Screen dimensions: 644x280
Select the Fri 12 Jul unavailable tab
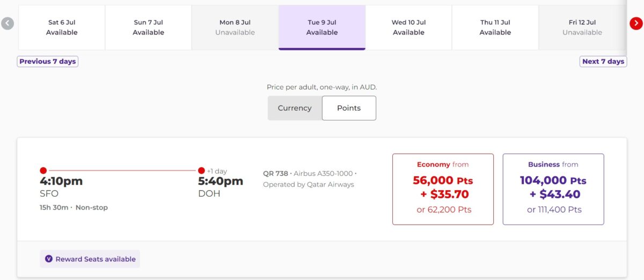tap(582, 27)
